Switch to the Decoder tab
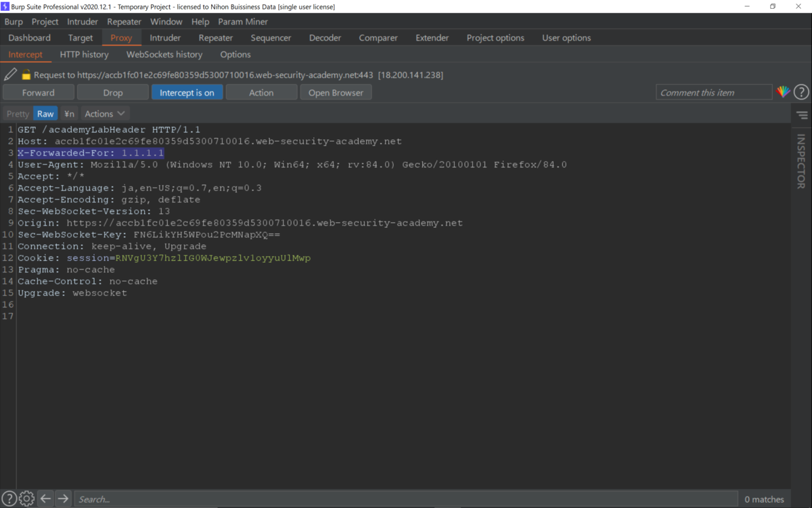The width and height of the screenshot is (812, 508). [x=325, y=38]
